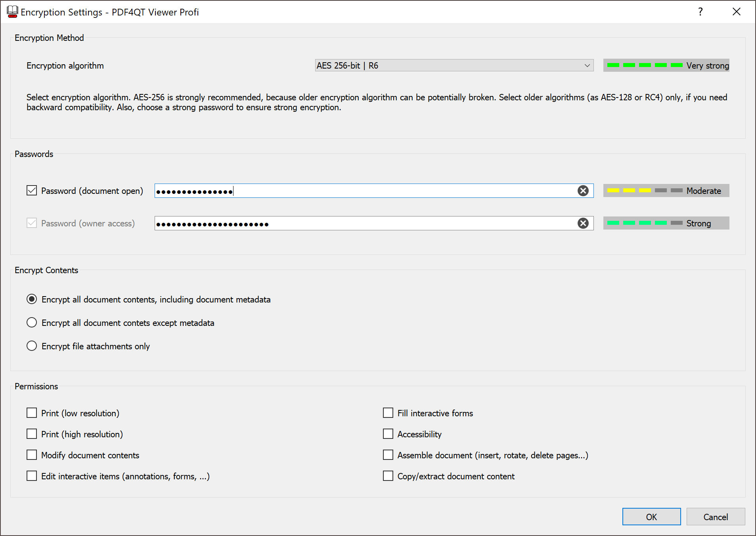Focus the document open password field
This screenshot has height=536, width=756.
pos(374,191)
